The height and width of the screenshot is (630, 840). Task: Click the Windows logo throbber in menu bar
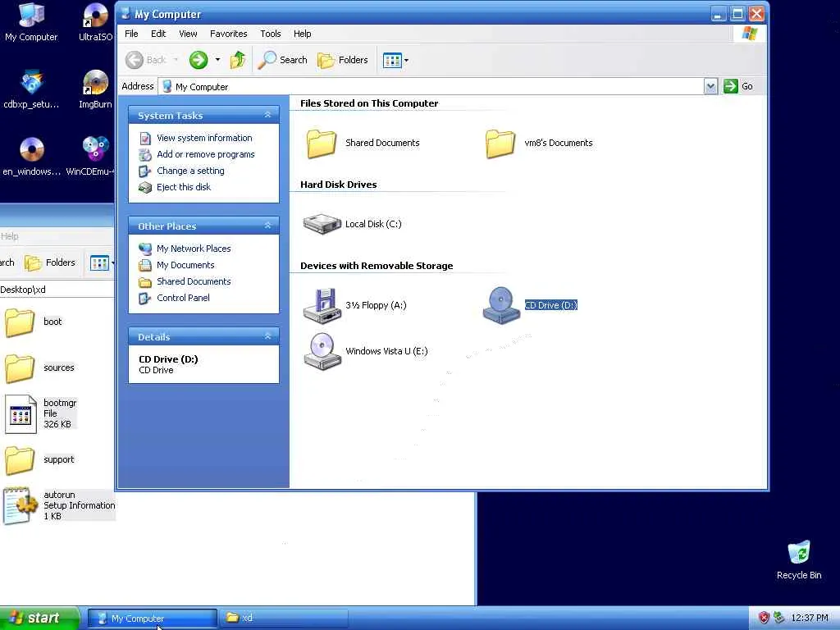(750, 34)
